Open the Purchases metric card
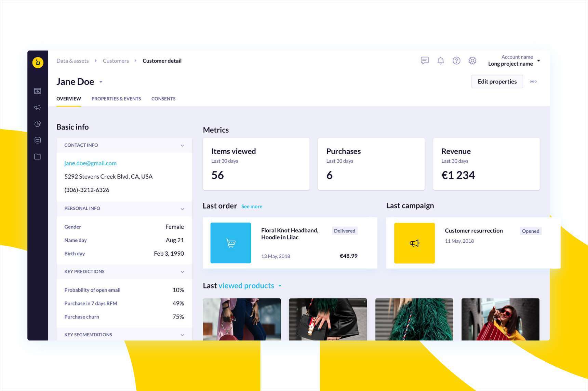 click(x=371, y=164)
